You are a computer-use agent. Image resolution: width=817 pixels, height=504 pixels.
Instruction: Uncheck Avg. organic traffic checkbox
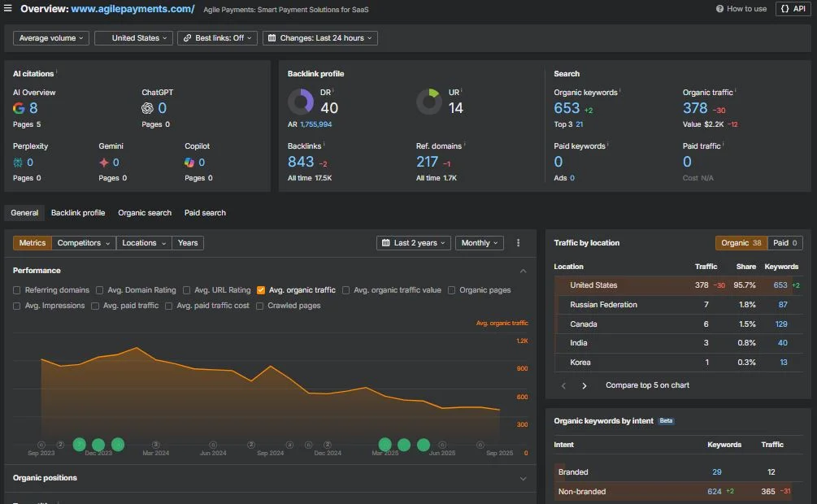[261, 290]
